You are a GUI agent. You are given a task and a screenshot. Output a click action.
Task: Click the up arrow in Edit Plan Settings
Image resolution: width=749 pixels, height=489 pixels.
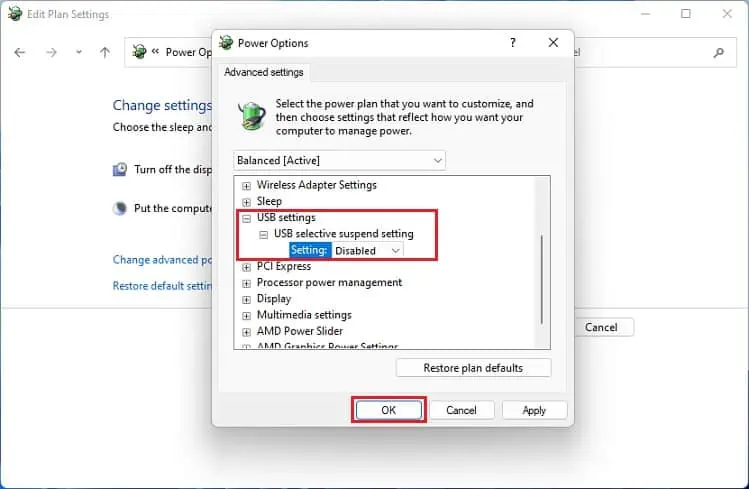(x=105, y=52)
